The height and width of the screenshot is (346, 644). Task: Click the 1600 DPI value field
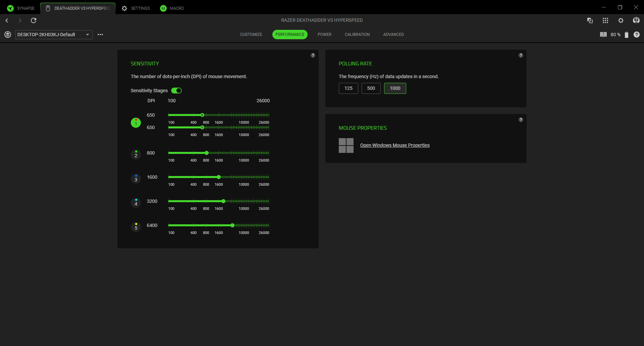click(x=152, y=177)
